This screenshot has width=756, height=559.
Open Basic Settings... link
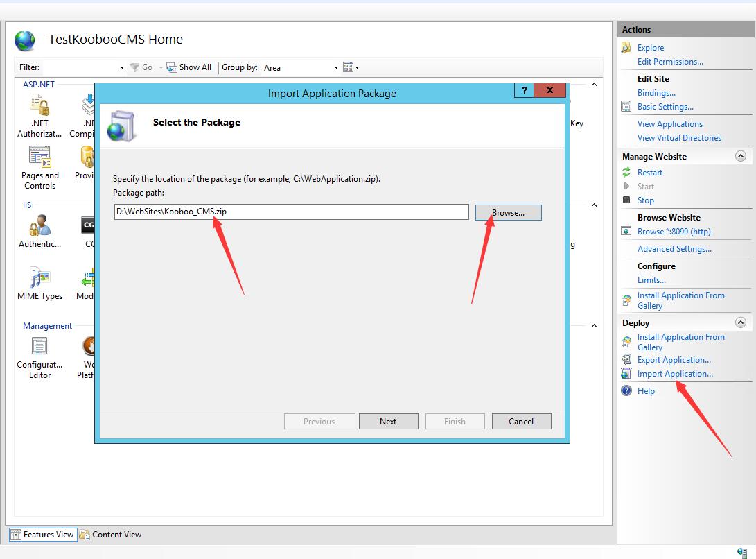665,107
